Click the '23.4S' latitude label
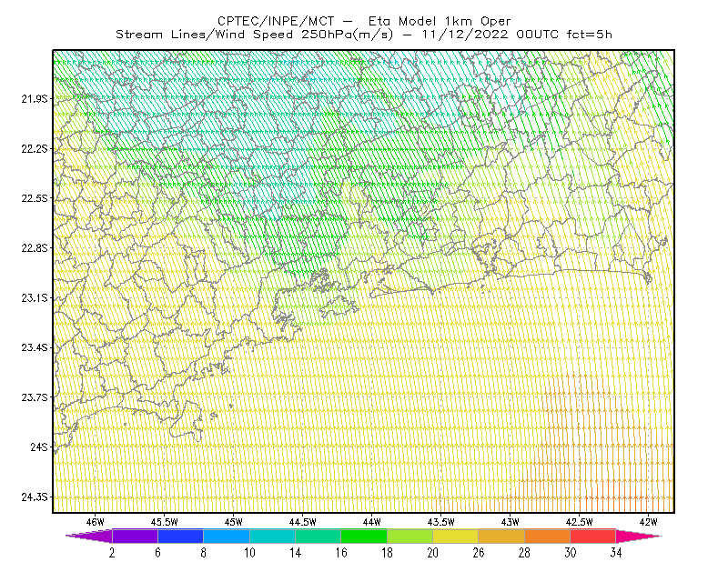This screenshot has height=562, width=728. coord(34,347)
